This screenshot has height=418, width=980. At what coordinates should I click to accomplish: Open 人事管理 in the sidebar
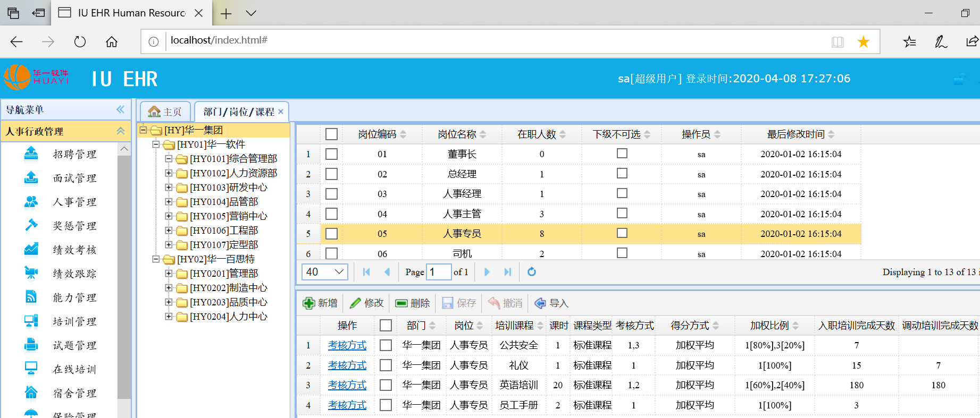(74, 202)
